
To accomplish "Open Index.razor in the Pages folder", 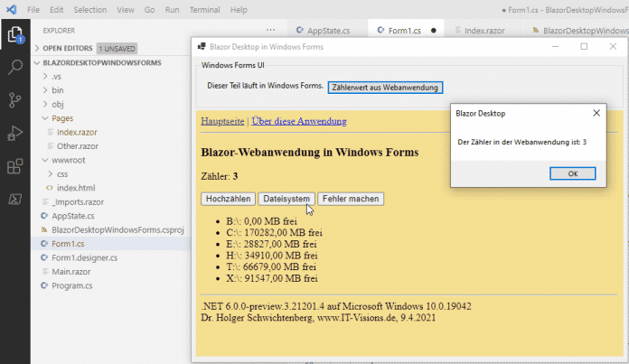I will point(77,132).
